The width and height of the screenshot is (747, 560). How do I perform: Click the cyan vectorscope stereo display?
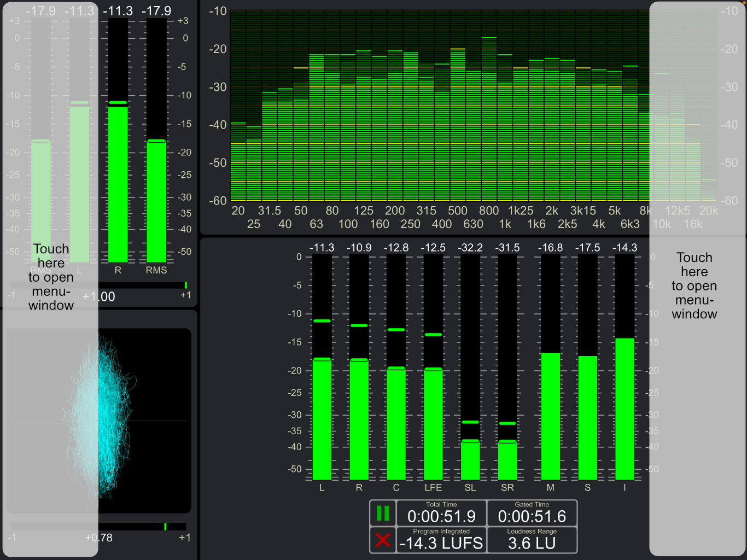99,421
